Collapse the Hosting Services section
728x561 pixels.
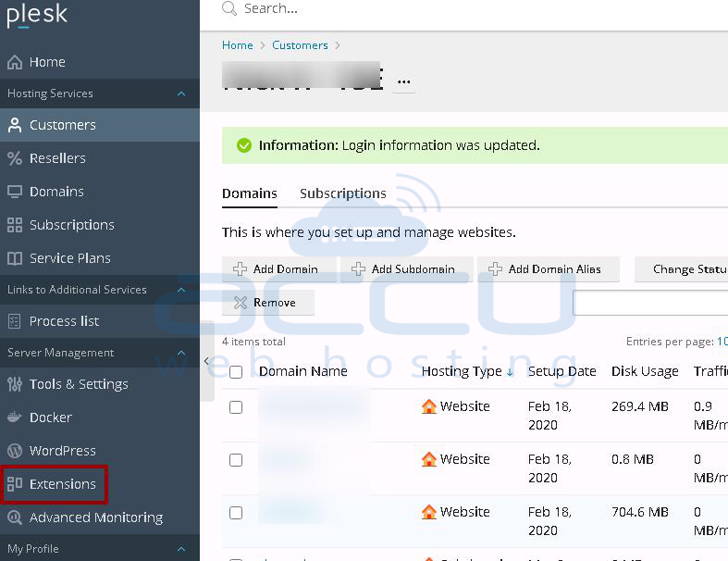coord(181,93)
